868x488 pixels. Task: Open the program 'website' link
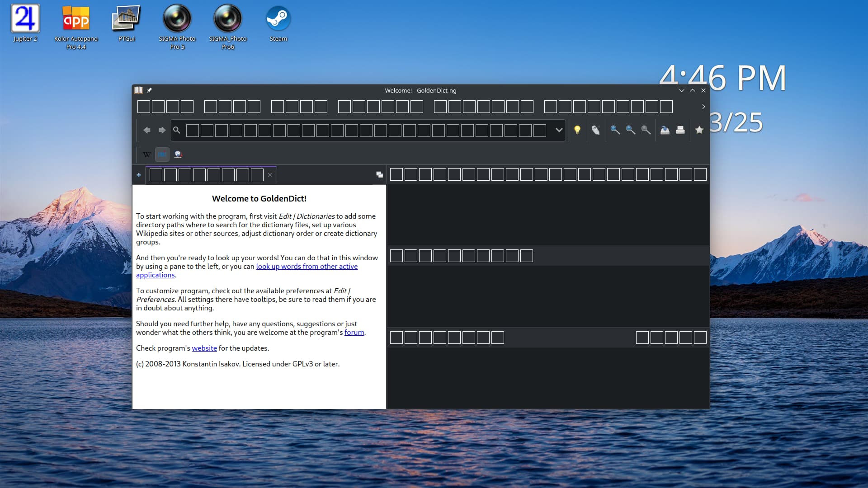pos(204,348)
